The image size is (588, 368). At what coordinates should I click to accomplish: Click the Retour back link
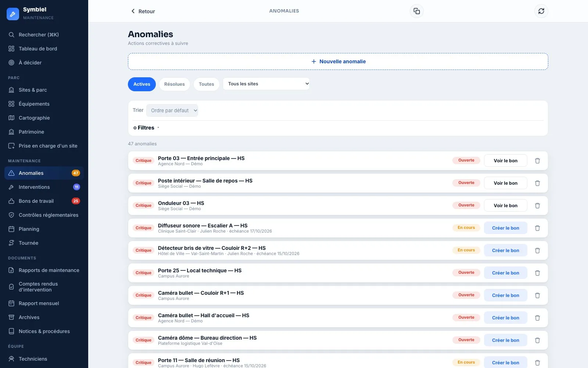pyautogui.click(x=143, y=11)
